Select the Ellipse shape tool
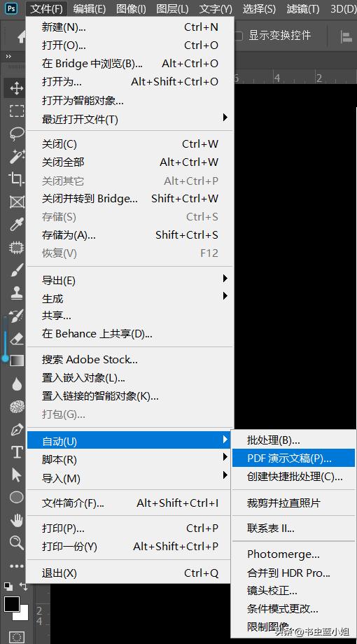The height and width of the screenshot is (644, 357). pyautogui.click(x=16, y=498)
